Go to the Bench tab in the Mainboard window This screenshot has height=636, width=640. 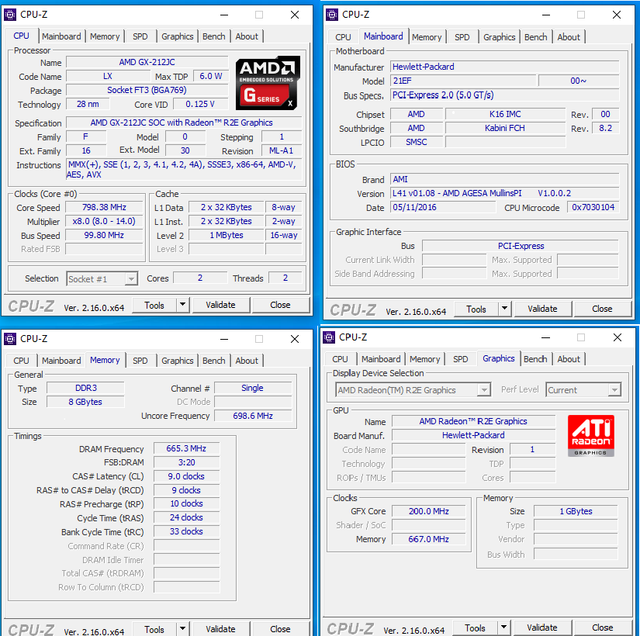tap(536, 37)
